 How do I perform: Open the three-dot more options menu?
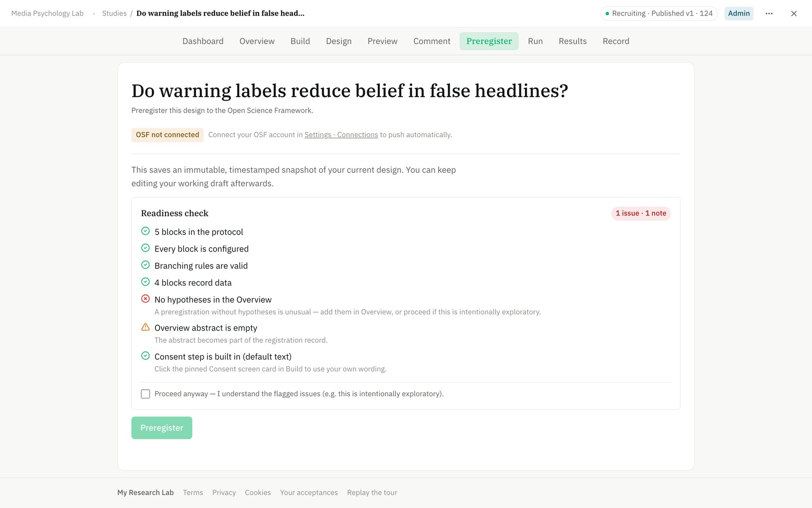click(x=769, y=13)
